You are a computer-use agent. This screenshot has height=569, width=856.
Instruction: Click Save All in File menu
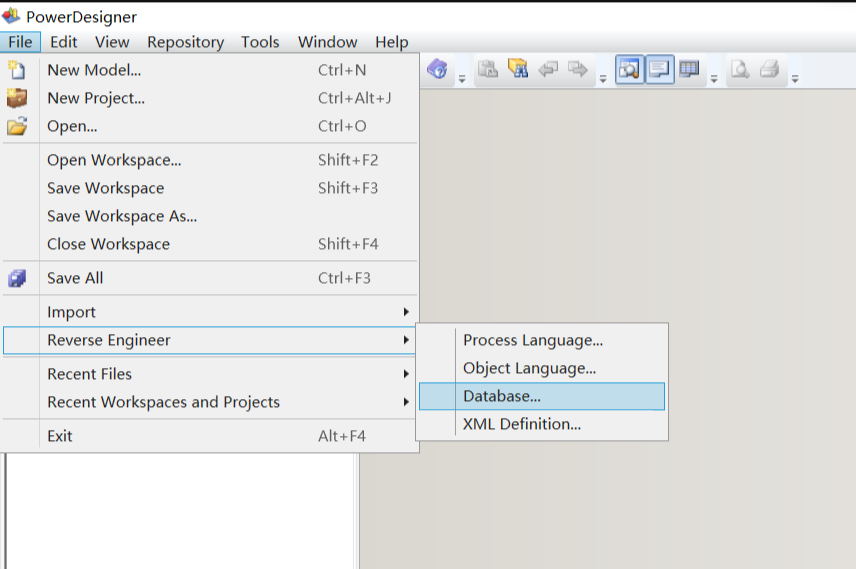[x=75, y=278]
